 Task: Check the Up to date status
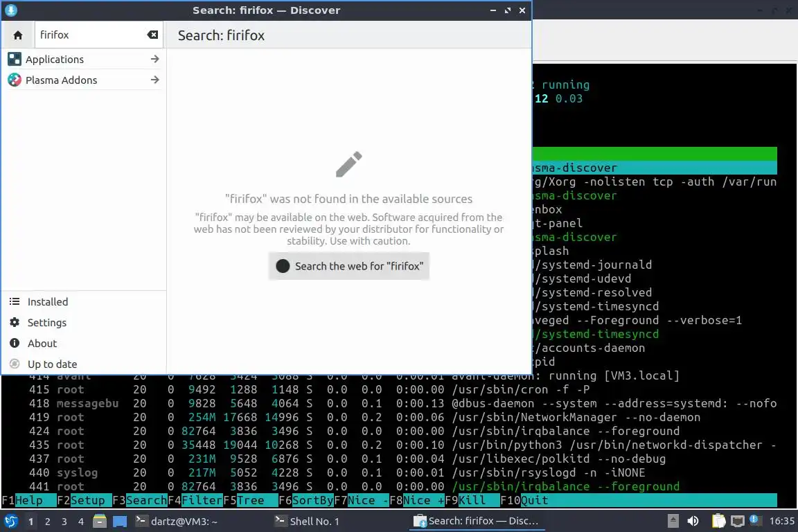(x=83, y=364)
